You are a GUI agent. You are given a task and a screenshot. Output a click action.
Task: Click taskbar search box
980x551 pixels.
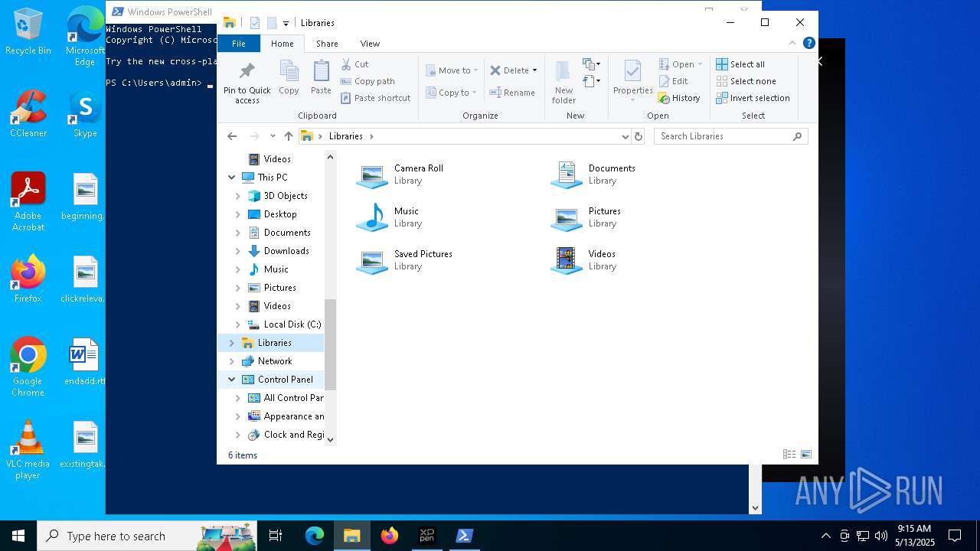[147, 536]
